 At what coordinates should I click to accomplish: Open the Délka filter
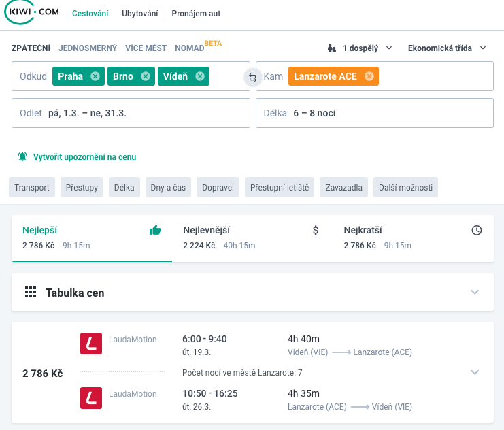point(124,187)
